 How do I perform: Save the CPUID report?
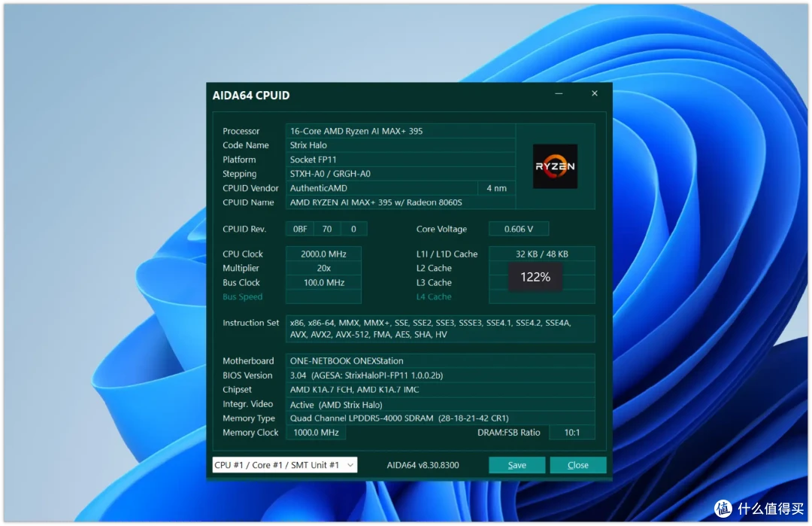(x=517, y=465)
